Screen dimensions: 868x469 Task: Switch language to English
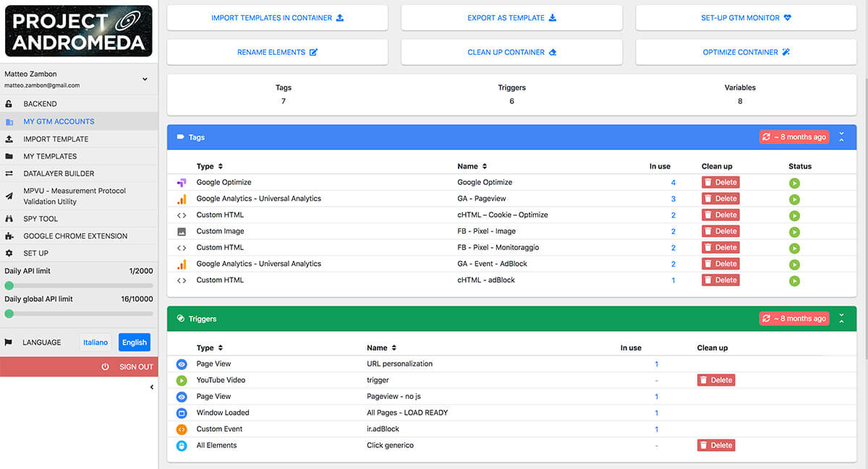(x=134, y=343)
